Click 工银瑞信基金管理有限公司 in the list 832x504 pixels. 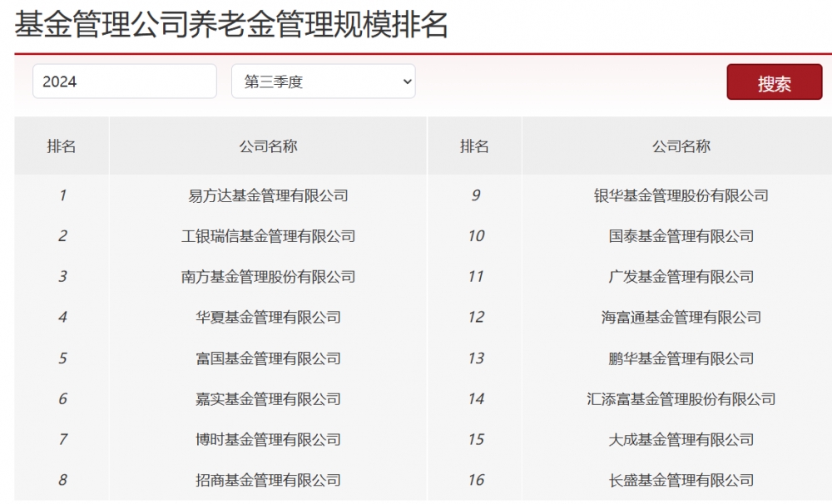[266, 236]
